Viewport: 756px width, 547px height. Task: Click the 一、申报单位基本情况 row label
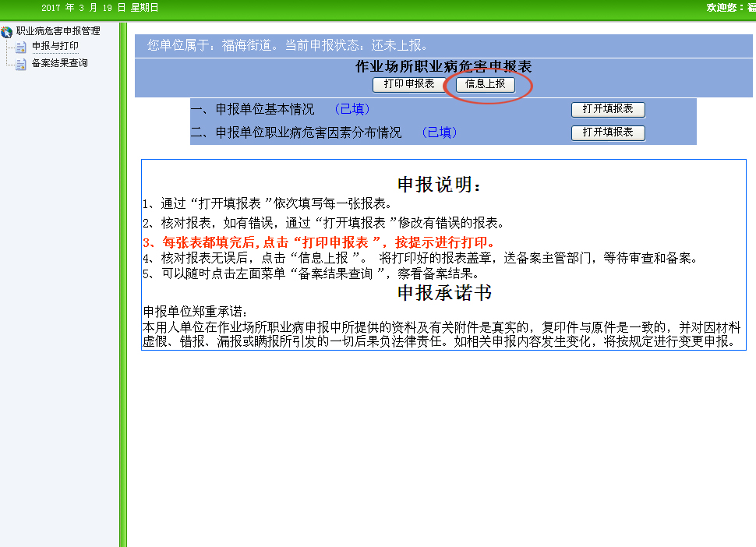coord(253,109)
